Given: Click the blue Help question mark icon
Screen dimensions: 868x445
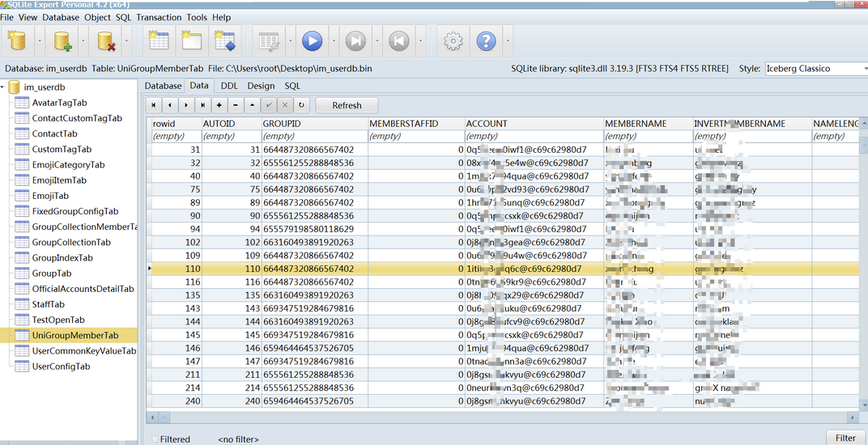Looking at the screenshot, I should pyautogui.click(x=486, y=41).
